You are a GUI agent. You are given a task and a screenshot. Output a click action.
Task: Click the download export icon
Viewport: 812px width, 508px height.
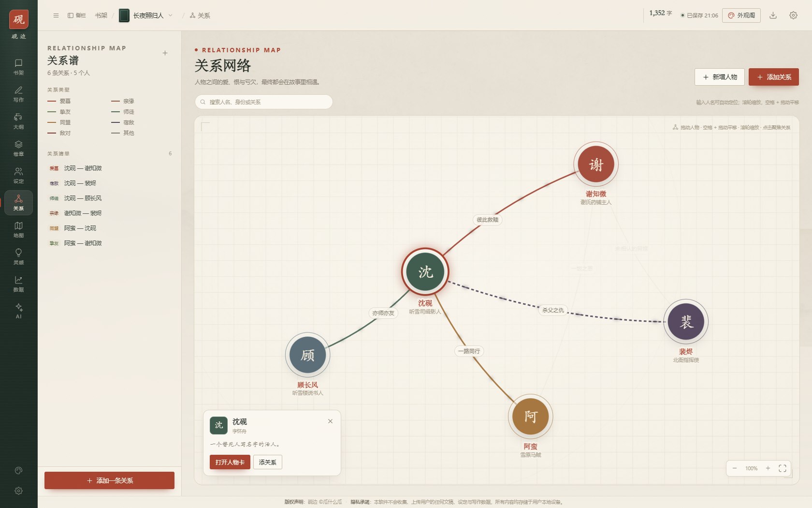click(x=773, y=15)
